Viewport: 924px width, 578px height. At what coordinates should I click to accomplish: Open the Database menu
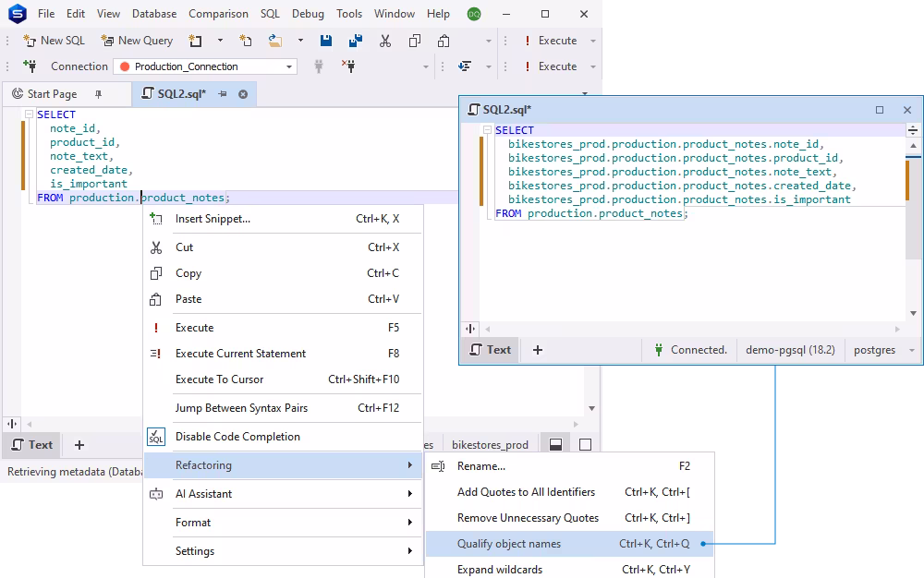coord(153,14)
